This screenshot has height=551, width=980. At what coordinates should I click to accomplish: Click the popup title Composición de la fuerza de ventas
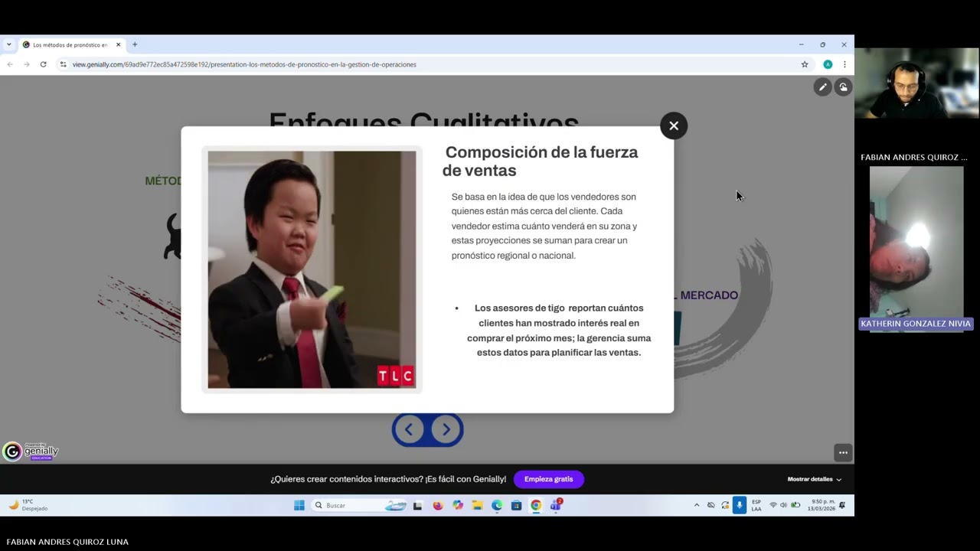[x=541, y=161]
